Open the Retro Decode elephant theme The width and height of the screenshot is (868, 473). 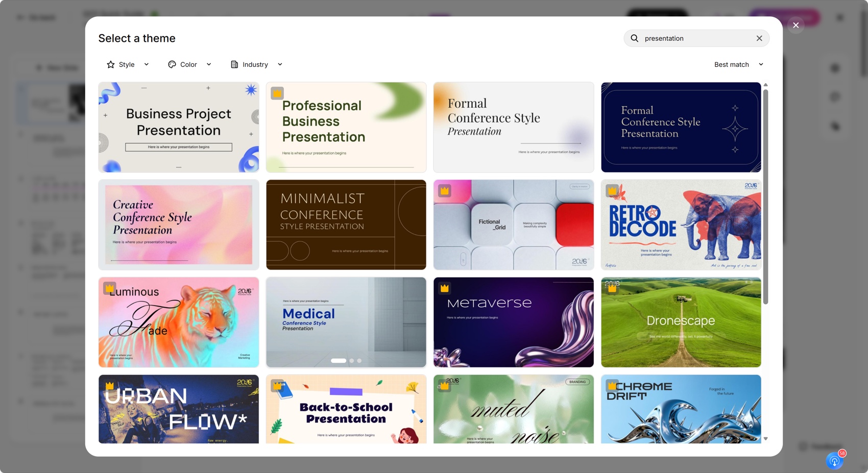[x=681, y=225]
